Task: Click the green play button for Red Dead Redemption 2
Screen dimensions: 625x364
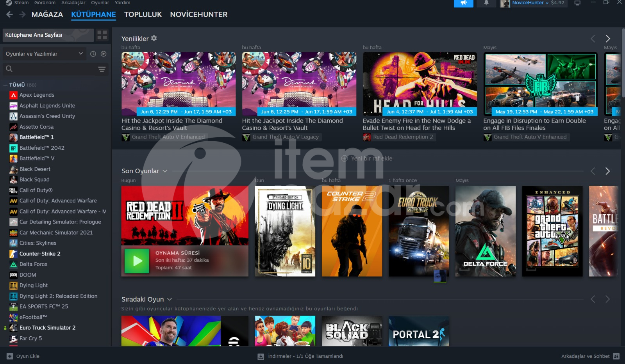Action: (137, 261)
